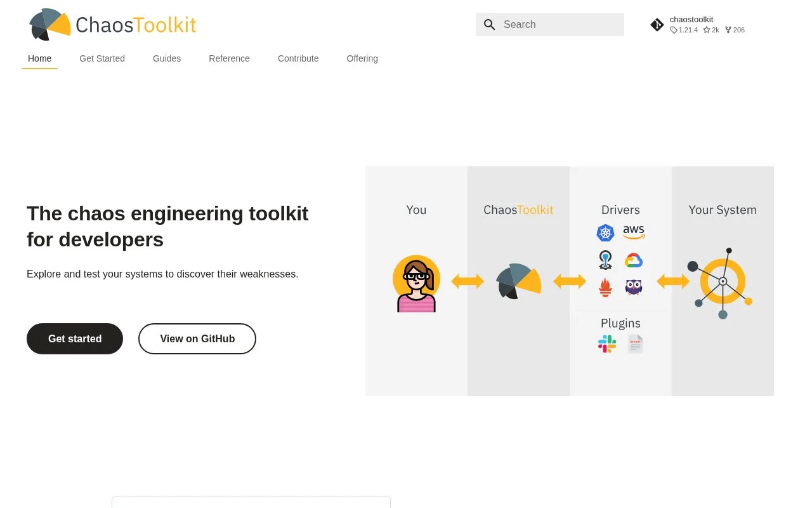Select the Home tab
This screenshot has height=508, width=812.
pos(39,58)
